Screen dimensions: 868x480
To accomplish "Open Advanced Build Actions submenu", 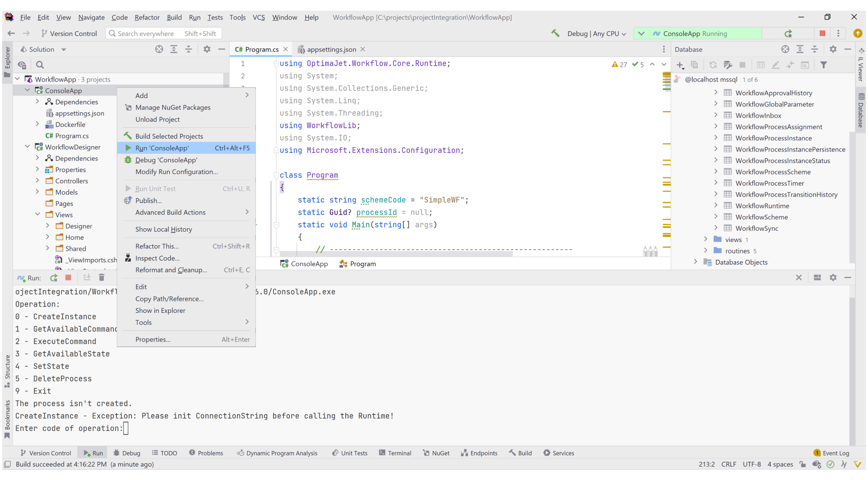I will tap(186, 212).
